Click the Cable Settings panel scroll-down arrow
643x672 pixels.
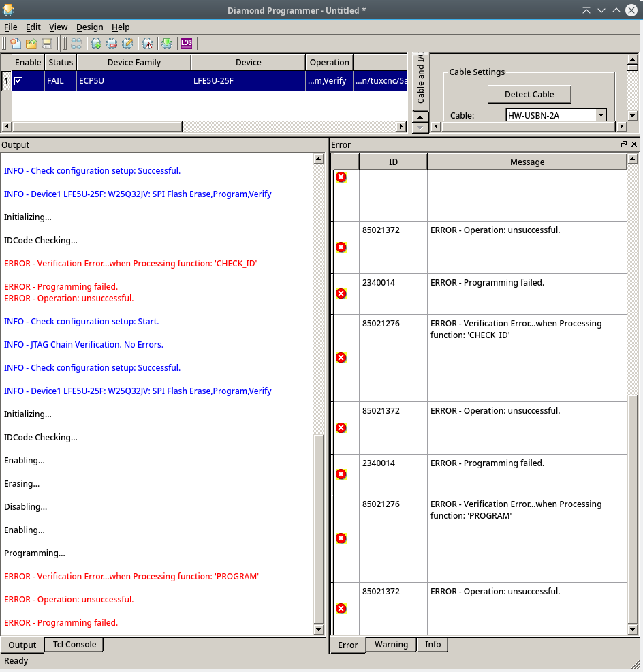tap(632, 116)
